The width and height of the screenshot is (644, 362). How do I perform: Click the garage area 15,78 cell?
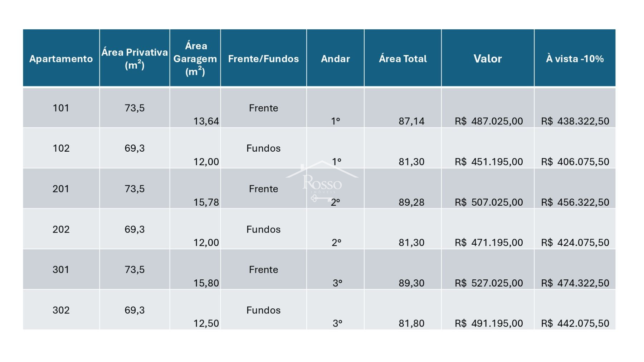(206, 202)
